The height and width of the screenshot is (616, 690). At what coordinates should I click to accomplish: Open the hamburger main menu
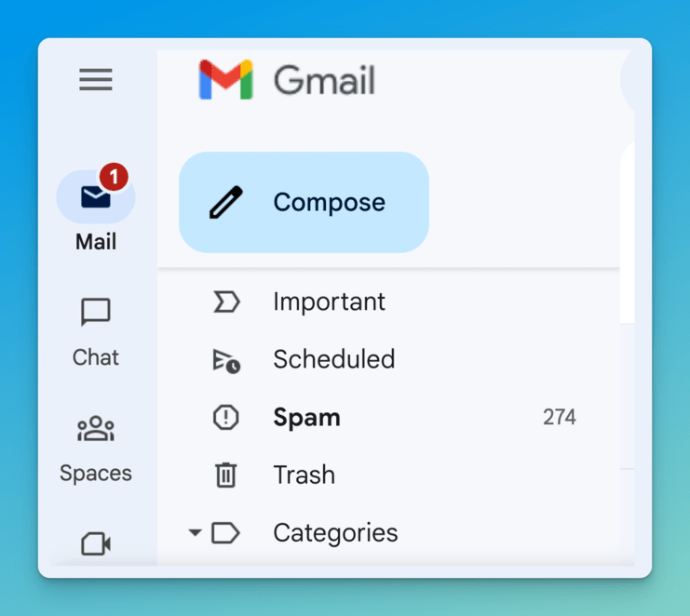[x=96, y=80]
